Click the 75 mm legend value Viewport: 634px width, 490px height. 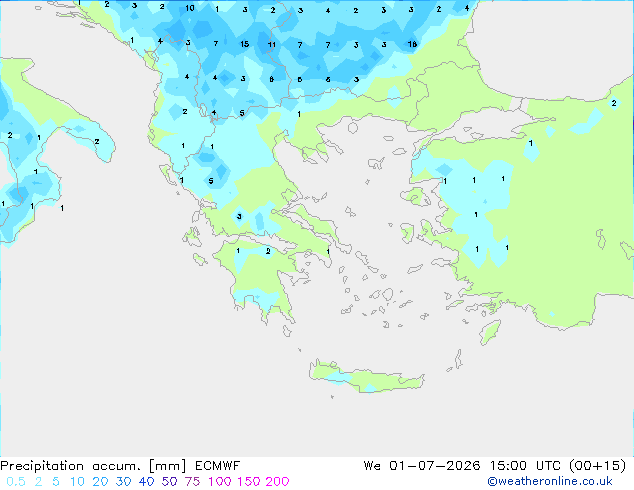[x=192, y=482]
